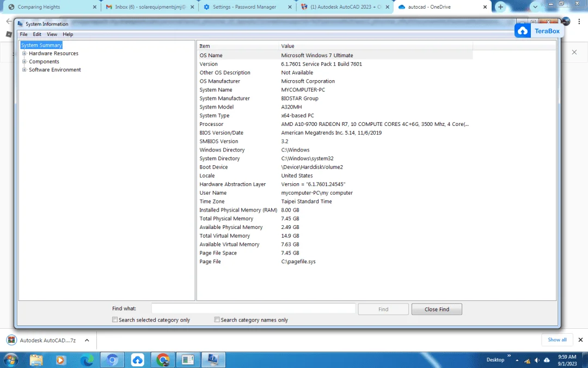Select System Summary in the tree
Image resolution: width=588 pixels, height=368 pixels.
(x=41, y=45)
